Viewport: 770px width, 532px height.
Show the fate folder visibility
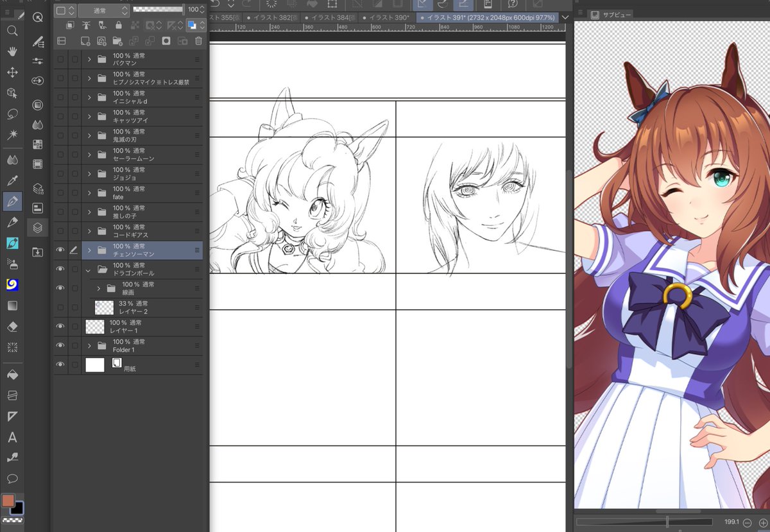(x=60, y=193)
